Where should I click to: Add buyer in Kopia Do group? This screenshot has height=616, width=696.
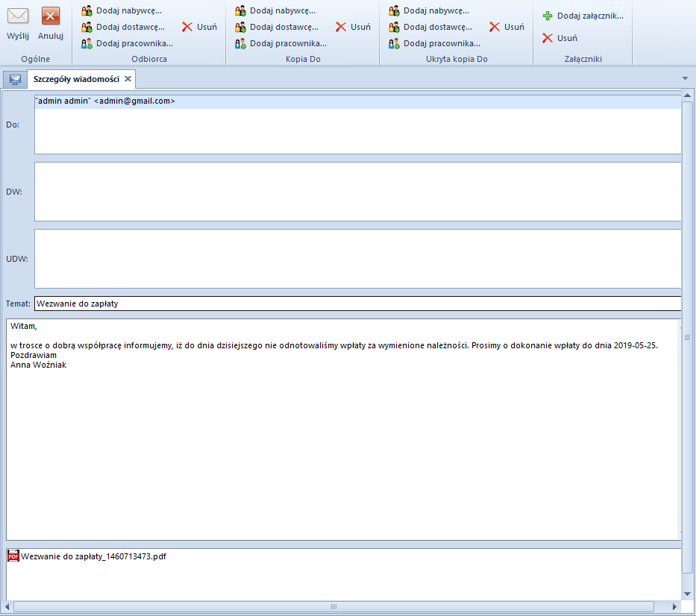[x=275, y=10]
